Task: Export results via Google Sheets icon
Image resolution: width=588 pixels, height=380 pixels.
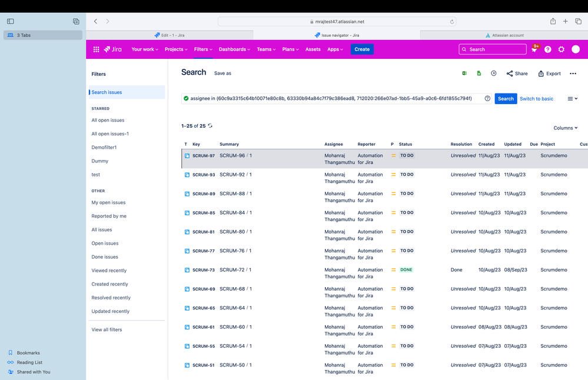Action: click(480, 74)
